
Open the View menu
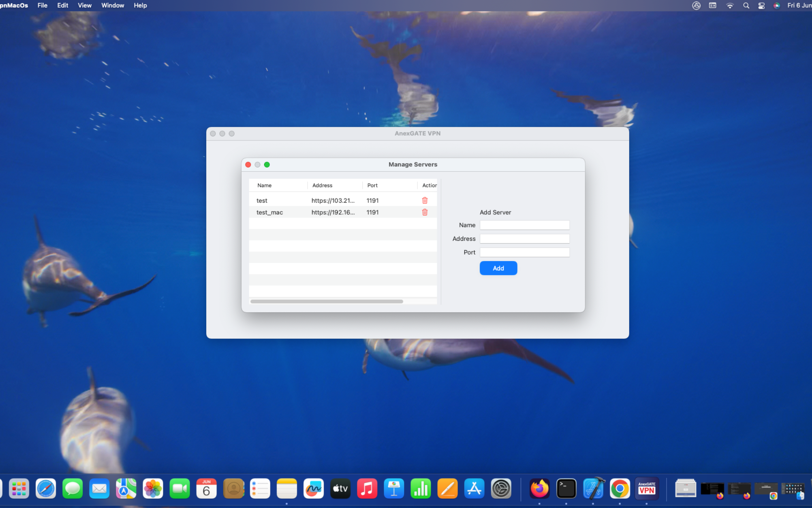(x=85, y=5)
